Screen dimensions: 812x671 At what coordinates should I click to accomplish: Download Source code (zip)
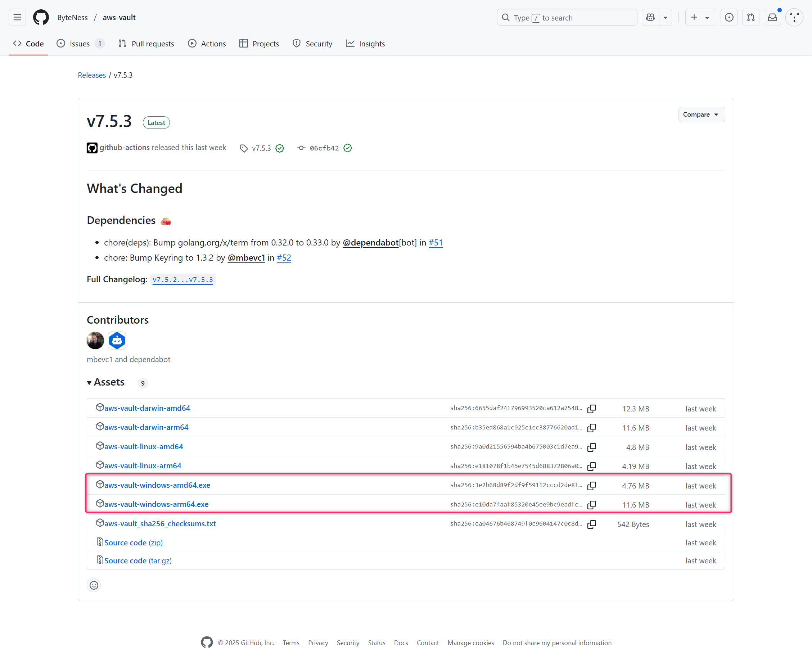[x=133, y=542]
